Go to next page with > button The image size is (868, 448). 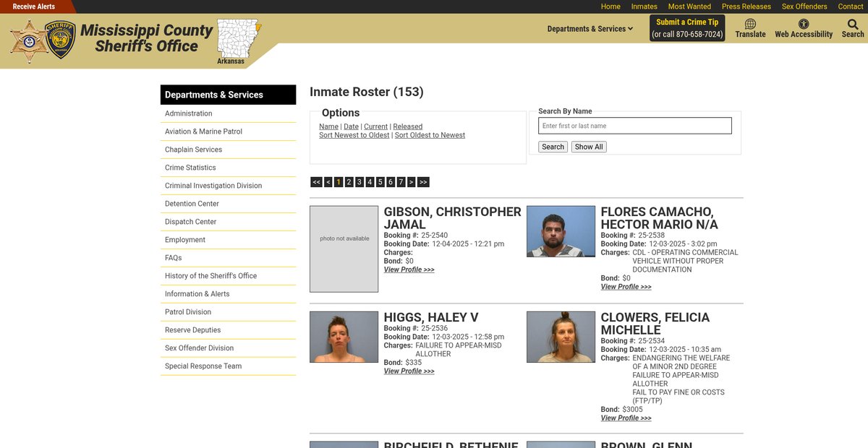[x=411, y=182]
